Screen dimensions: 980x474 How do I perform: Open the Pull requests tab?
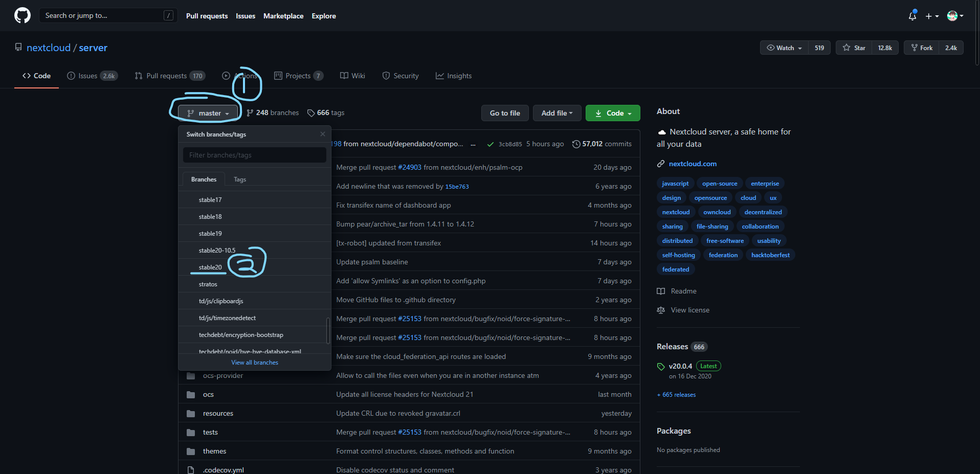[x=170, y=76]
